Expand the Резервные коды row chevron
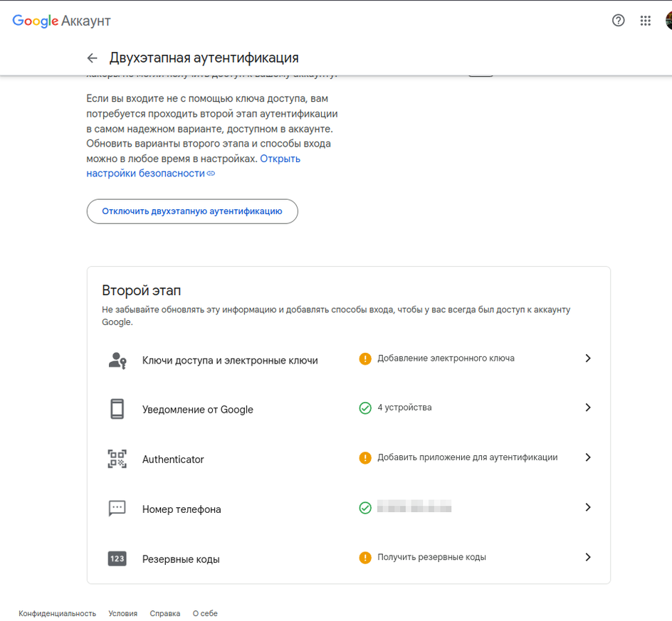 [588, 557]
